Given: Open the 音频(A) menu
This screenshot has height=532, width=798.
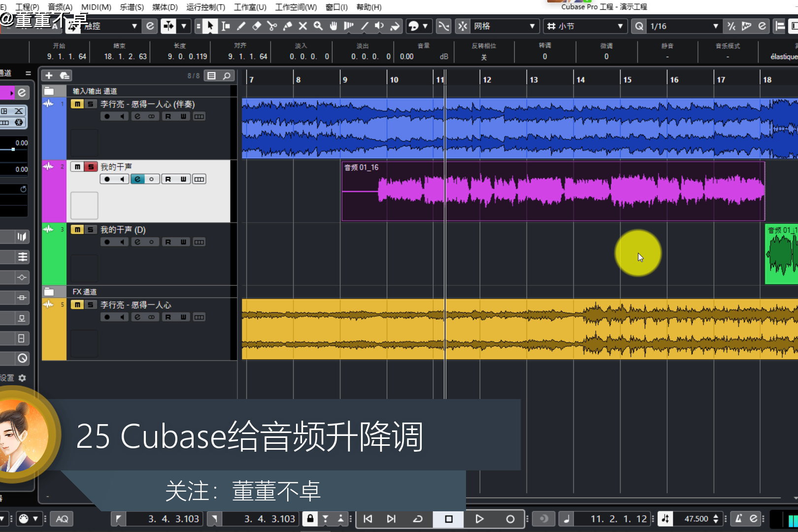Looking at the screenshot, I should (x=60, y=7).
